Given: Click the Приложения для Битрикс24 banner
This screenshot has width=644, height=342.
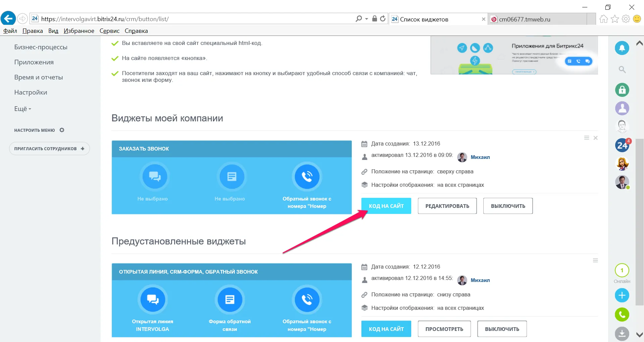Looking at the screenshot, I should (x=514, y=55).
